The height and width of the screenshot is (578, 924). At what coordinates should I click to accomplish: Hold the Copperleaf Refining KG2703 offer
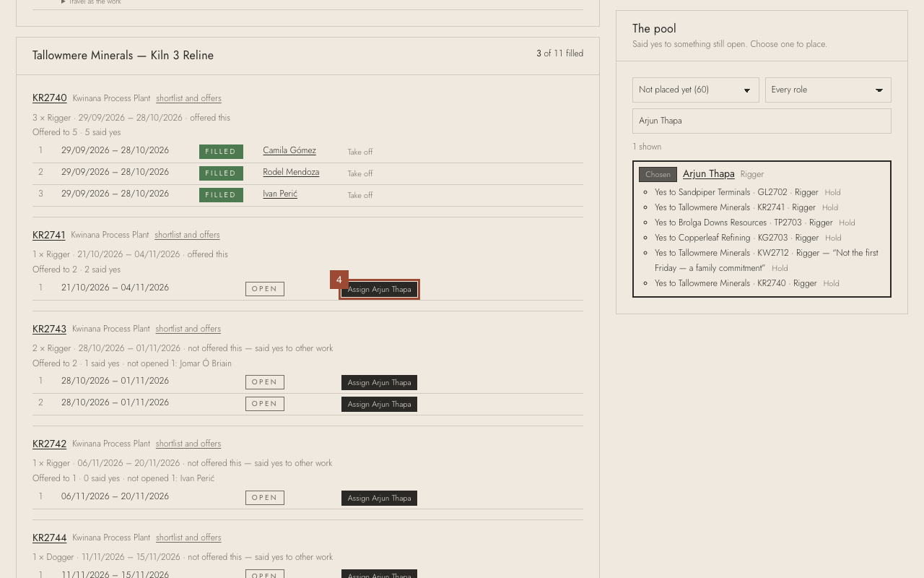833,238
